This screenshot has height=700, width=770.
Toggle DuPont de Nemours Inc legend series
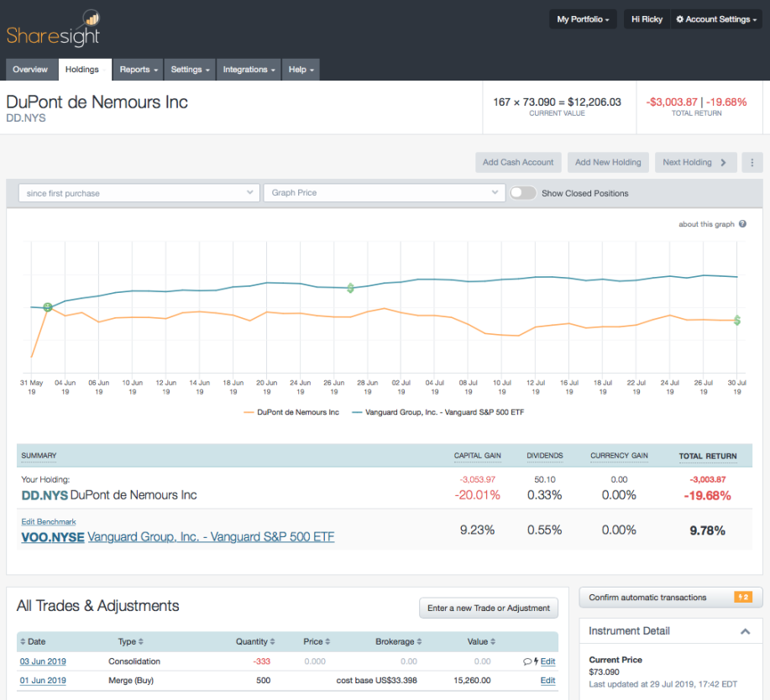tap(291, 412)
